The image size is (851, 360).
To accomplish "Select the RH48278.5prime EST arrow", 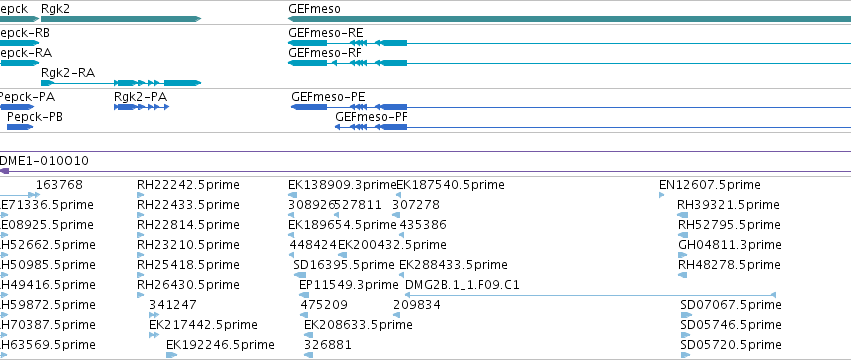I will (x=683, y=275).
